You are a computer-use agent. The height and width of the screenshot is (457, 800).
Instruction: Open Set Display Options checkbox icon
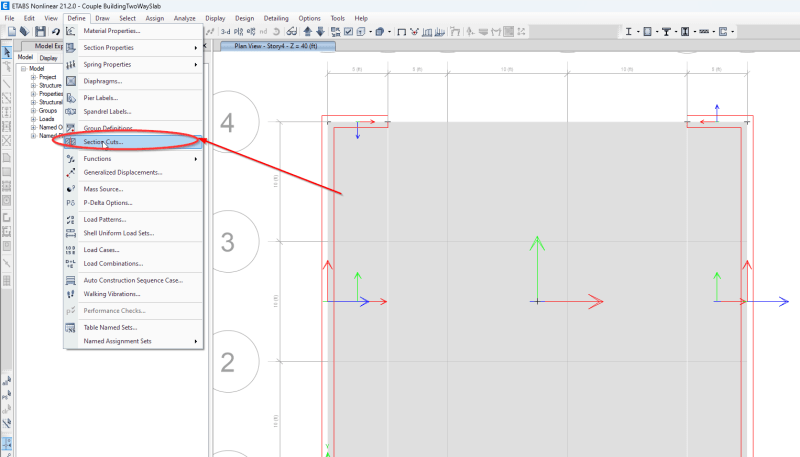click(348, 32)
